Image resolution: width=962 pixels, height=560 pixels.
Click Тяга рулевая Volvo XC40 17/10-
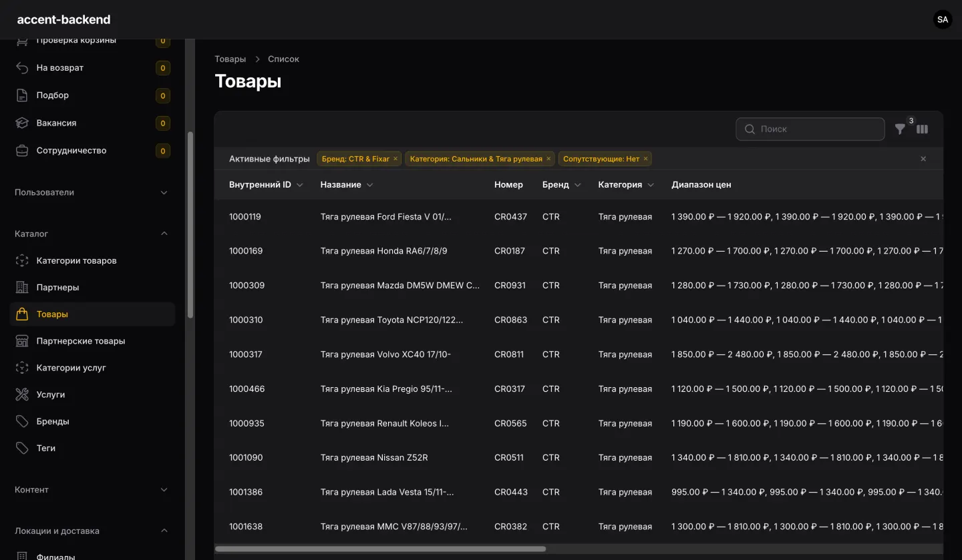[385, 354]
